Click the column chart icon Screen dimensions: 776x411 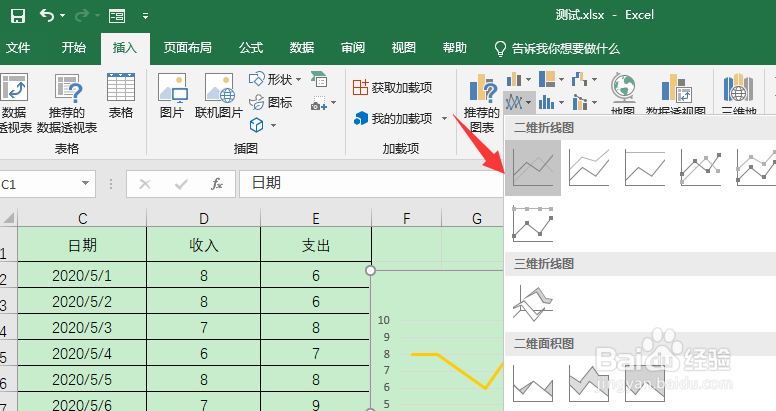point(514,79)
